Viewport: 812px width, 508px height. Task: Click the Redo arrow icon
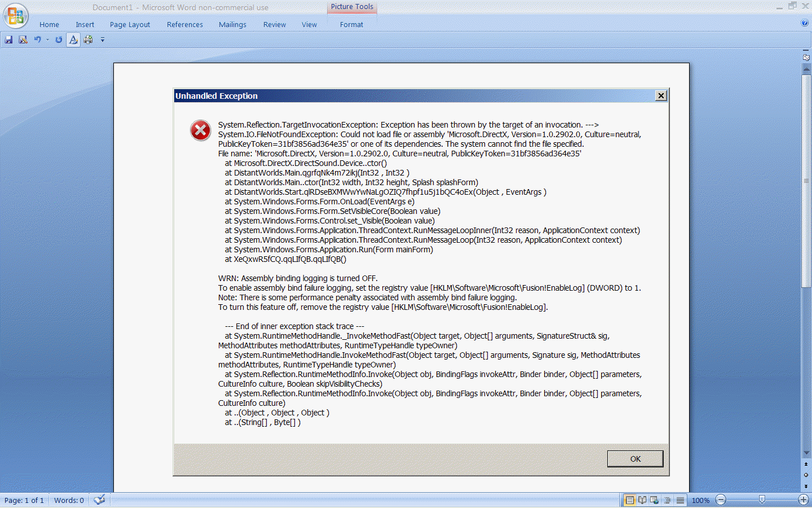pyautogui.click(x=59, y=40)
